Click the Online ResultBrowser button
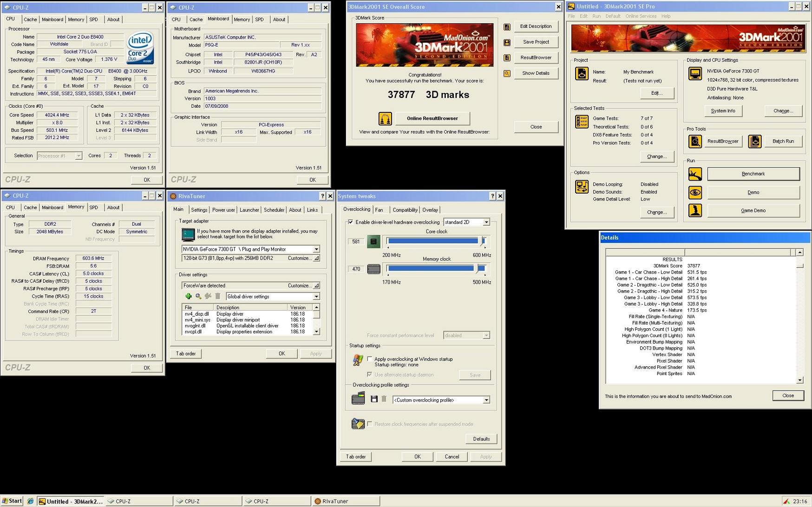812x507 pixels. pyautogui.click(x=432, y=118)
